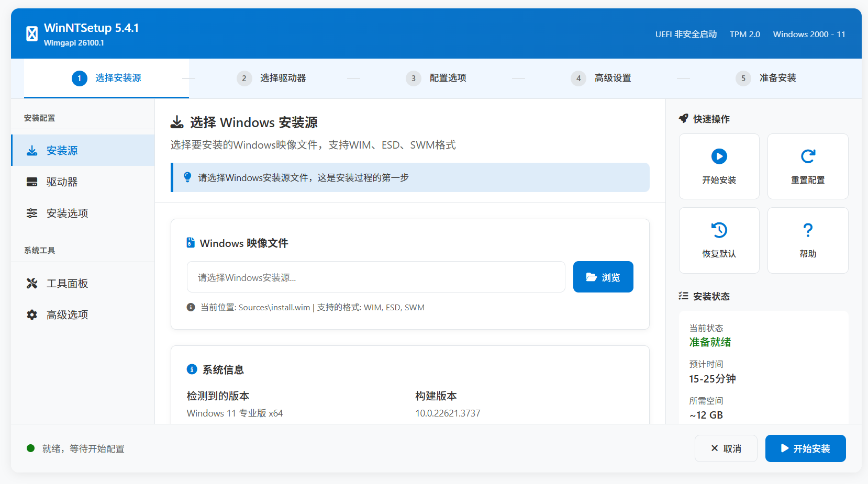This screenshot has width=868, height=484.
Task: Click the detected version Windows 11 专业版 x64
Action: [x=235, y=413]
